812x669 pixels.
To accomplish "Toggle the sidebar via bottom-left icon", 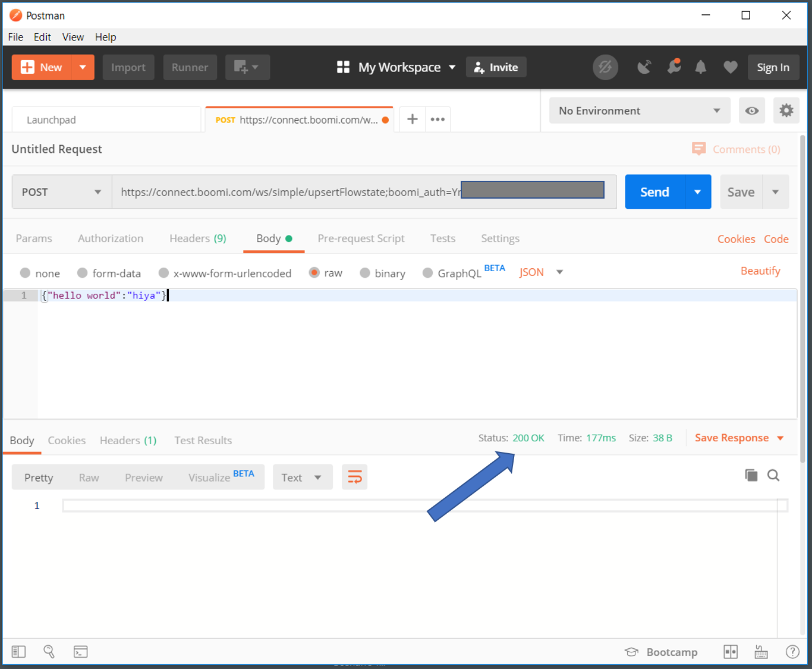I will click(x=18, y=652).
